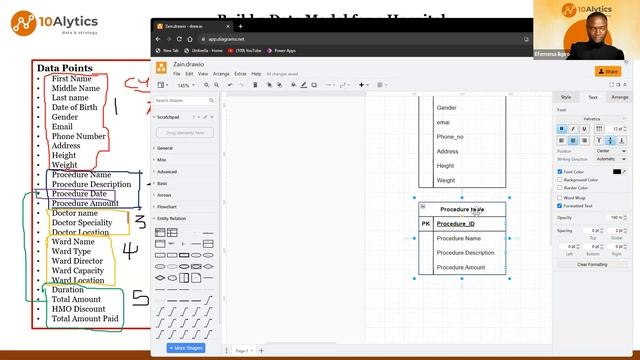Add a new page with plus

point(261,351)
